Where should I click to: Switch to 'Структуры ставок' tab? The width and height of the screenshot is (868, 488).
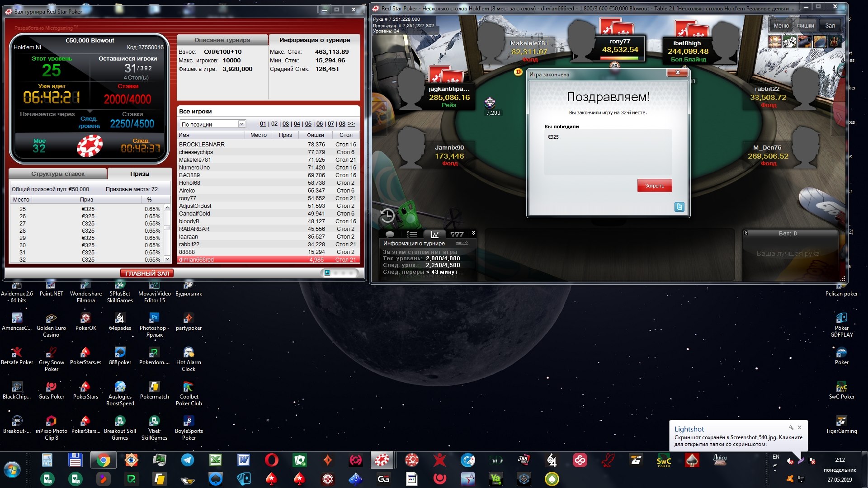[58, 174]
